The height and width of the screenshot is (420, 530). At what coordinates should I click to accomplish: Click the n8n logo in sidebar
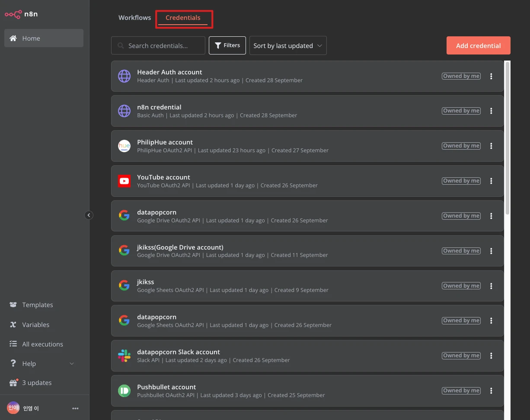[21, 14]
